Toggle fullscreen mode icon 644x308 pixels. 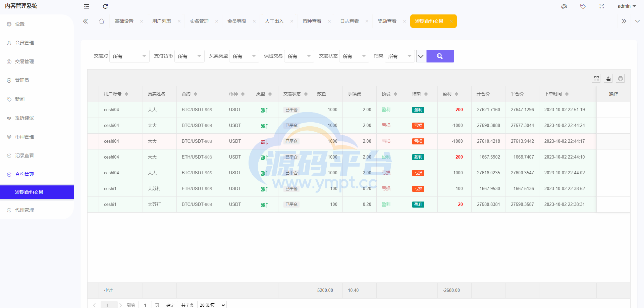tap(602, 6)
